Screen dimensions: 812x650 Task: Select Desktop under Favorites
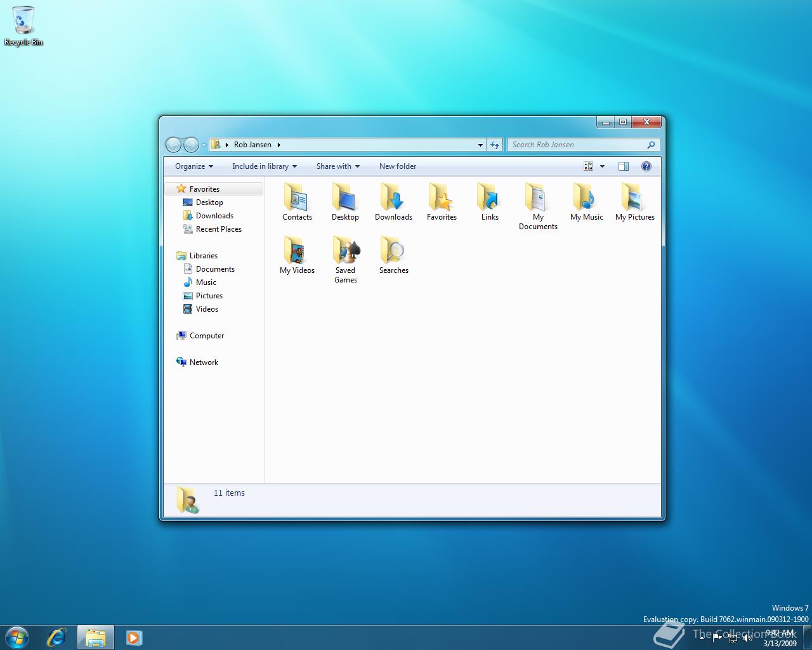[209, 202]
